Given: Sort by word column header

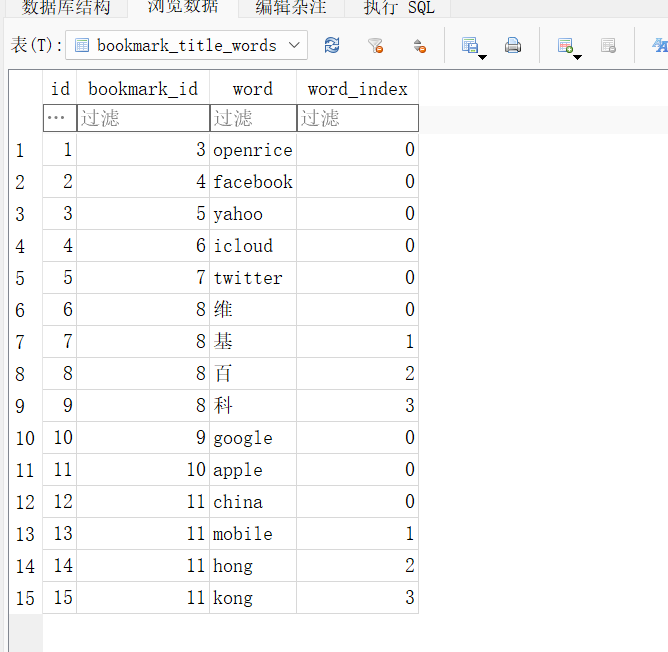Looking at the screenshot, I should (x=253, y=89).
